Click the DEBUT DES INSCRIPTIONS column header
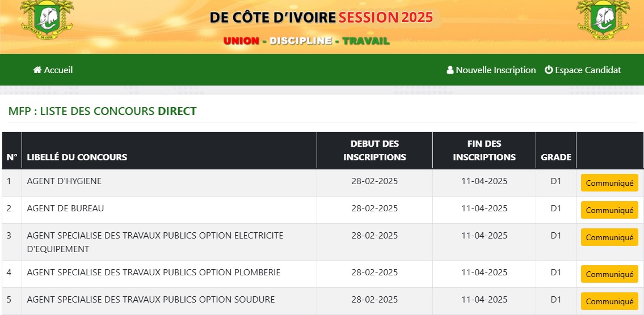The image size is (644, 315). tap(374, 151)
